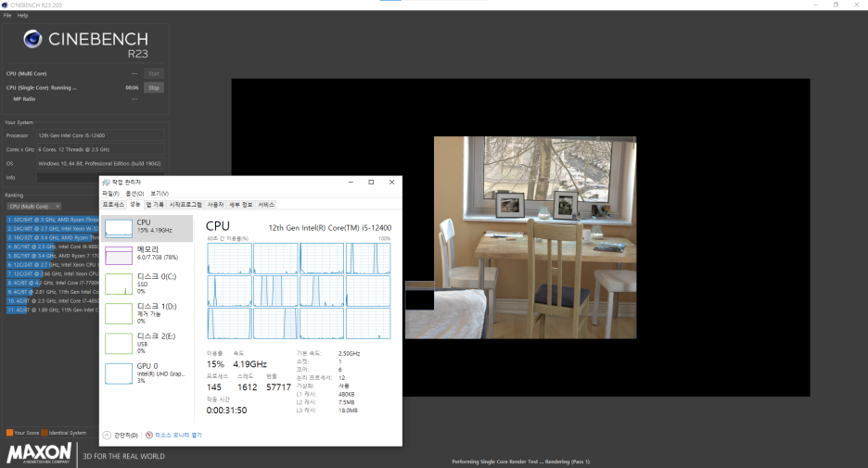
Task: Select the CPU usage mini-graph in sidebar
Action: (119, 228)
